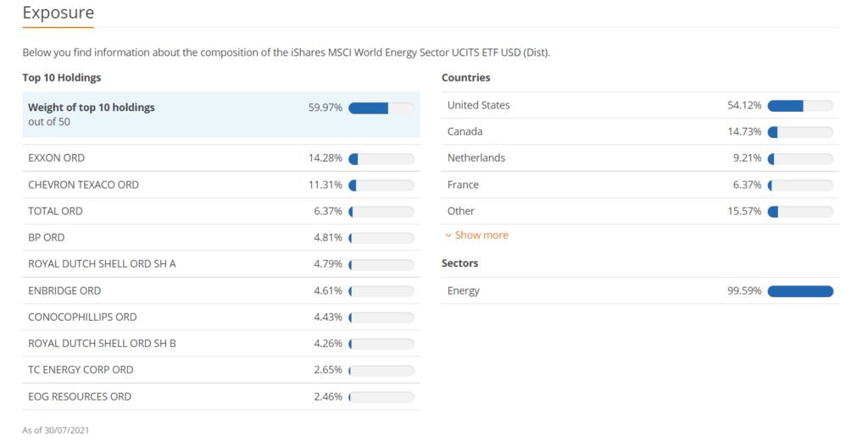Click the chevron beside Show more

point(448,235)
